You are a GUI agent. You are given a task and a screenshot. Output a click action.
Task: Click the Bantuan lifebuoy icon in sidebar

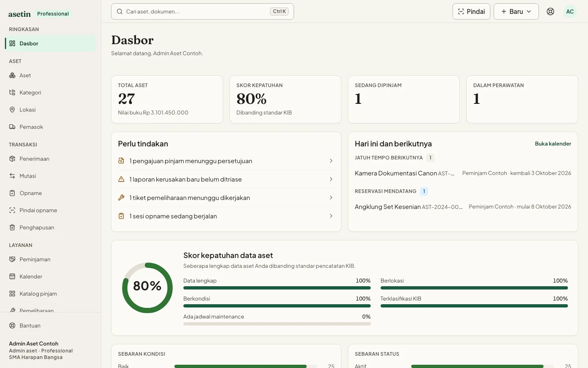tap(12, 325)
